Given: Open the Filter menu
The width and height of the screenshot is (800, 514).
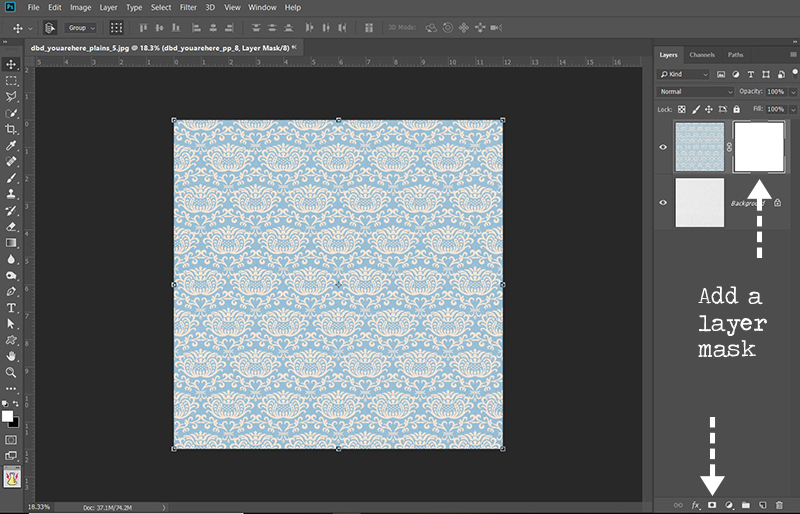Looking at the screenshot, I should click(188, 7).
